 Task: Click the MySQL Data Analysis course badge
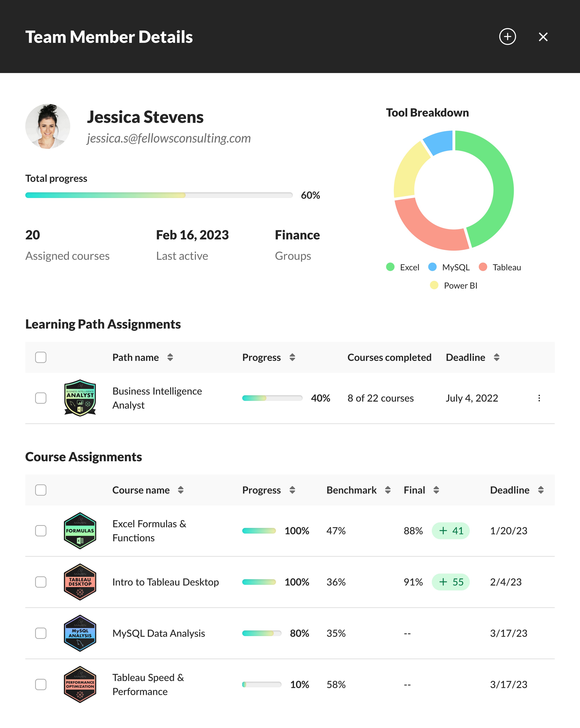click(80, 633)
